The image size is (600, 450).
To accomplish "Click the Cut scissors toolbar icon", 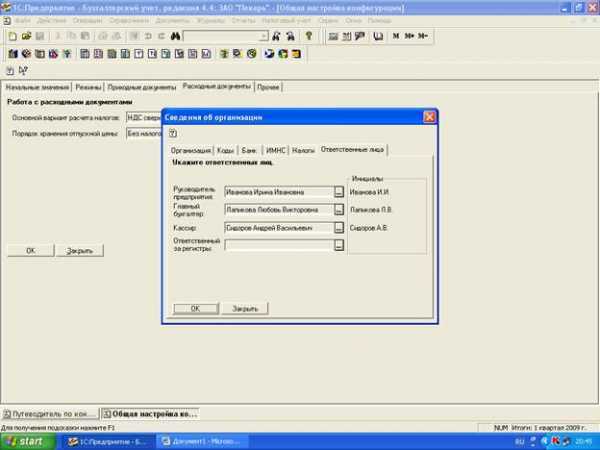I will click(x=58, y=36).
